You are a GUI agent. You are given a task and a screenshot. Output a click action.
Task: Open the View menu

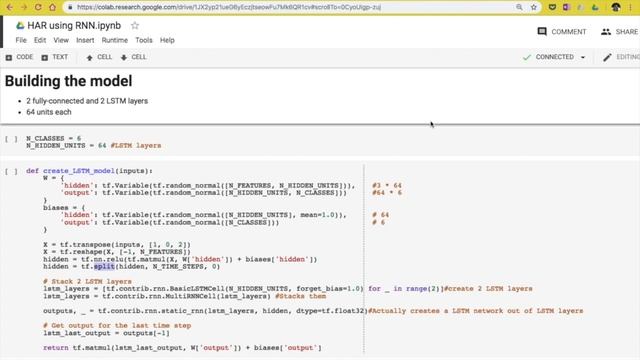pos(61,40)
